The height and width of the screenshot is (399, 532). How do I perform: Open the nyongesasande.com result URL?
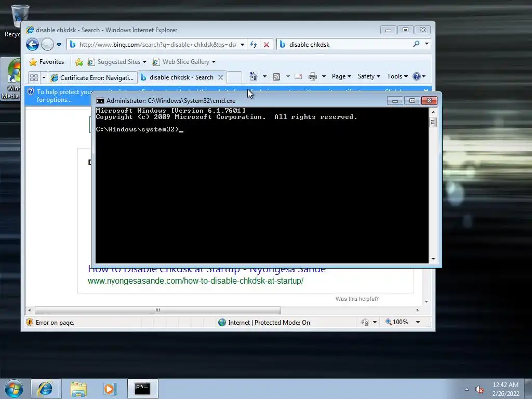[195, 281]
